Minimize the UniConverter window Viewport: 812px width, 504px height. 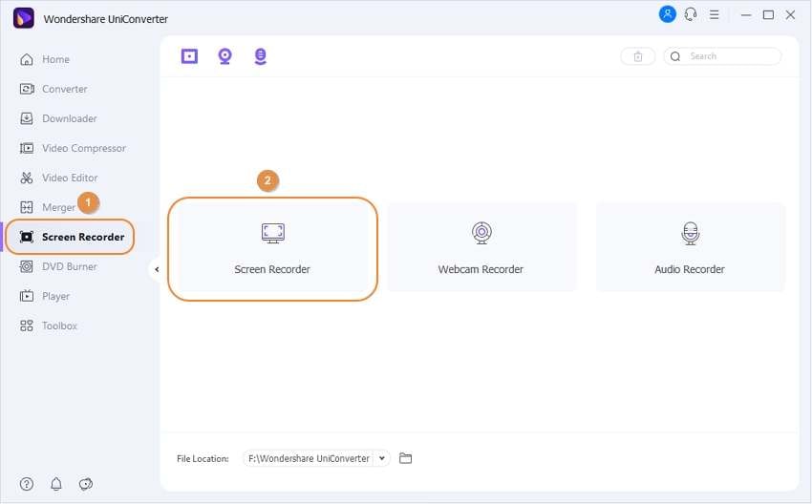click(x=746, y=15)
